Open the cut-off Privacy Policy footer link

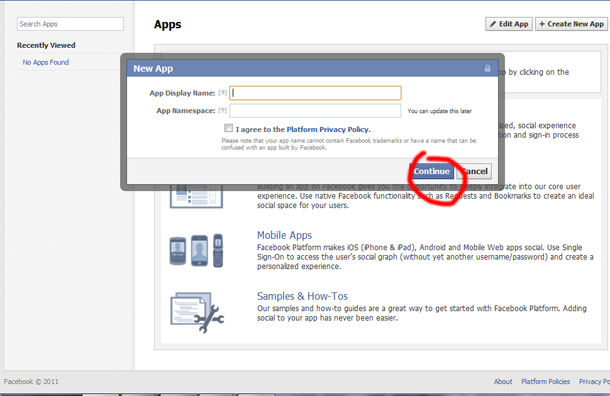tap(594, 382)
